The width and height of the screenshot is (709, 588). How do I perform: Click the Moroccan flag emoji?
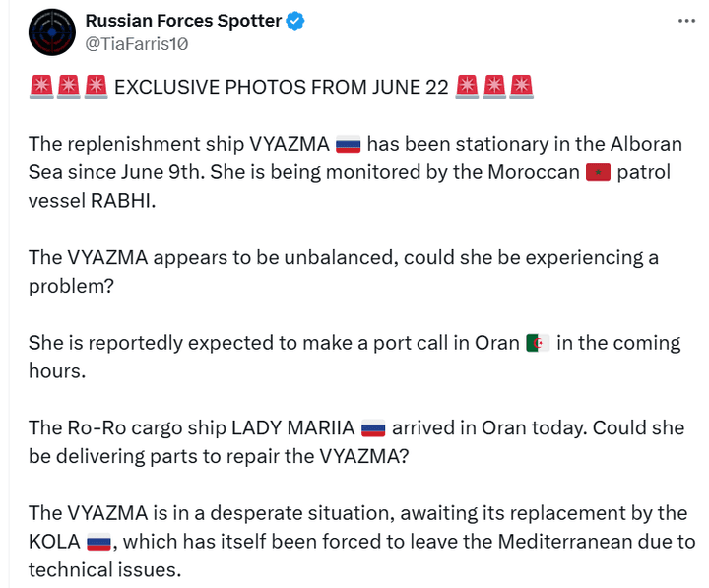click(x=599, y=172)
